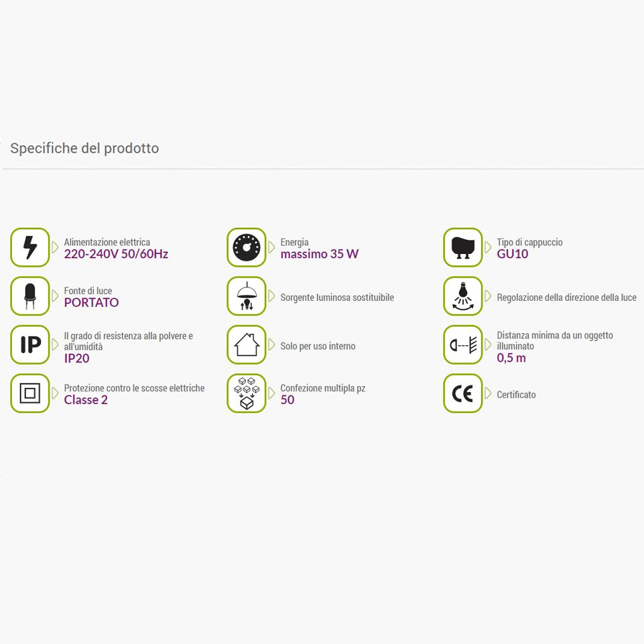The width and height of the screenshot is (644, 644).
Task: Click the lightning bolt power supply icon
Action: 30,247
